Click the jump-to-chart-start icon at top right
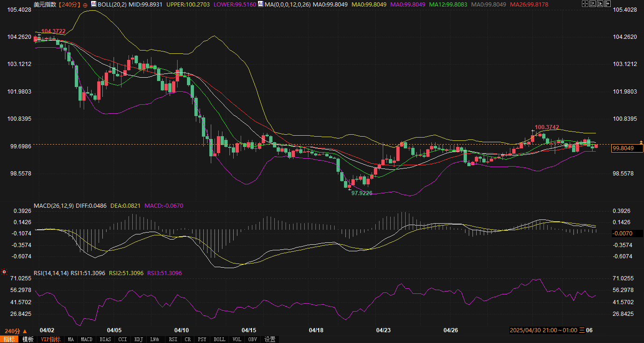Screen dimensions: 644x343 (x=593, y=4)
